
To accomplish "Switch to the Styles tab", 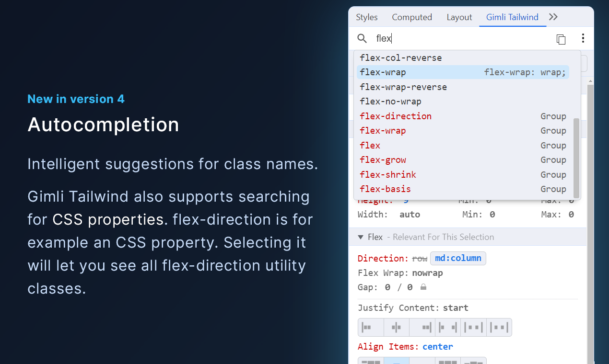I will (x=367, y=17).
